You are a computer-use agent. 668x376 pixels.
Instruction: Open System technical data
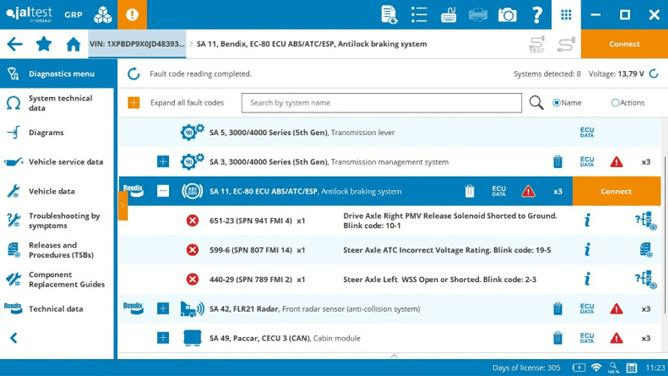coord(57,103)
